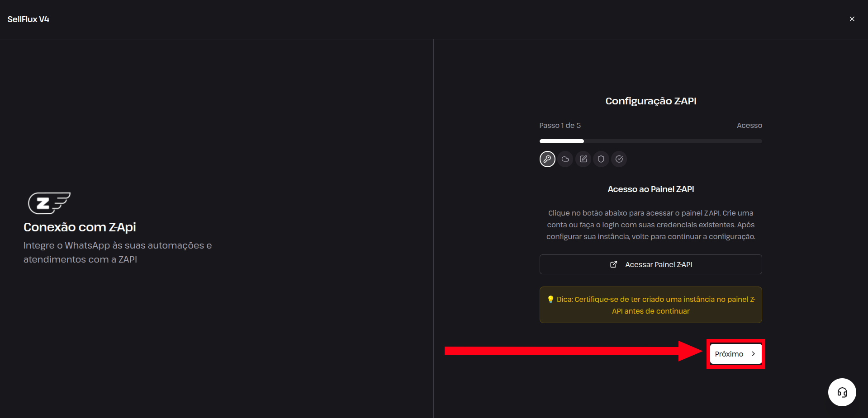Close the SellFlux V4 setup dialog
868x418 pixels.
852,19
